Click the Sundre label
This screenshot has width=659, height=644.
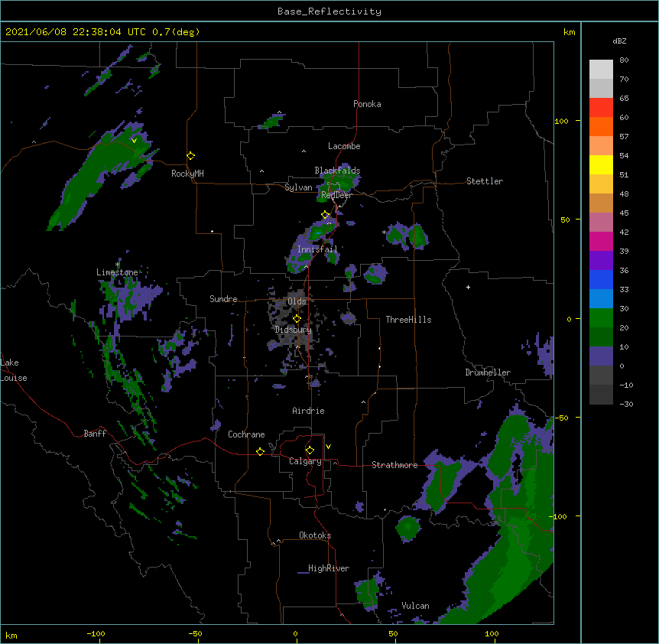[x=223, y=299]
